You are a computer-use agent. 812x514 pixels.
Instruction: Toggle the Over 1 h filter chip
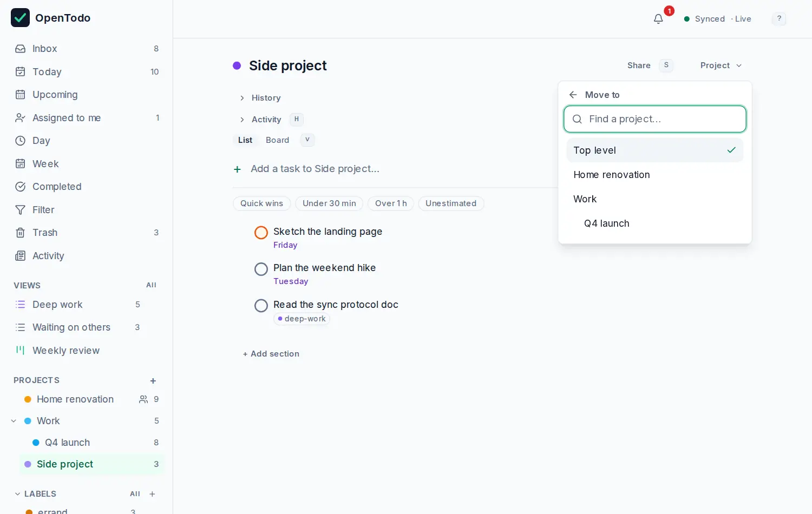[x=391, y=203]
